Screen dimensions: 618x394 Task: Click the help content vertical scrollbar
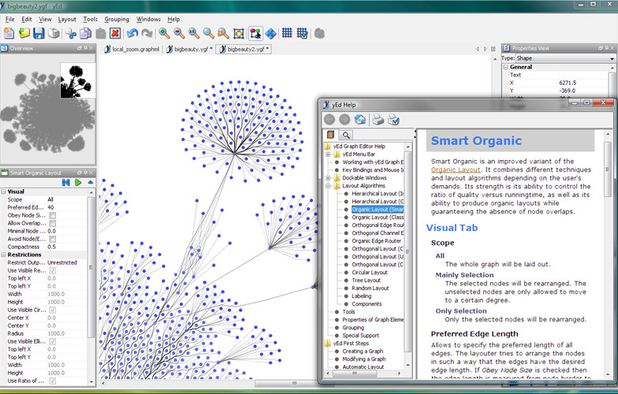pyautogui.click(x=607, y=169)
